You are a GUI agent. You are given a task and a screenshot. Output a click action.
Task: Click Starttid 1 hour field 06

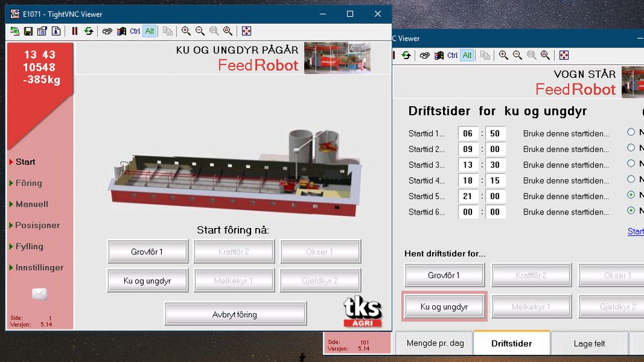(x=468, y=133)
